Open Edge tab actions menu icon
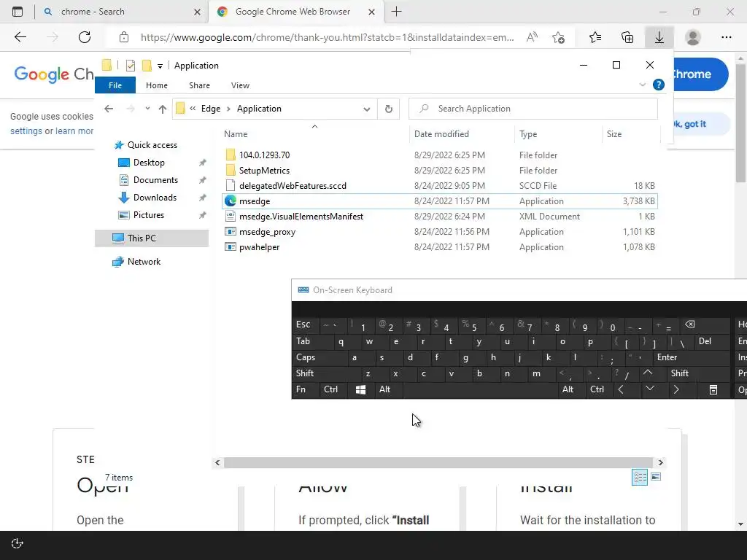The width and height of the screenshot is (747, 560). 18,12
